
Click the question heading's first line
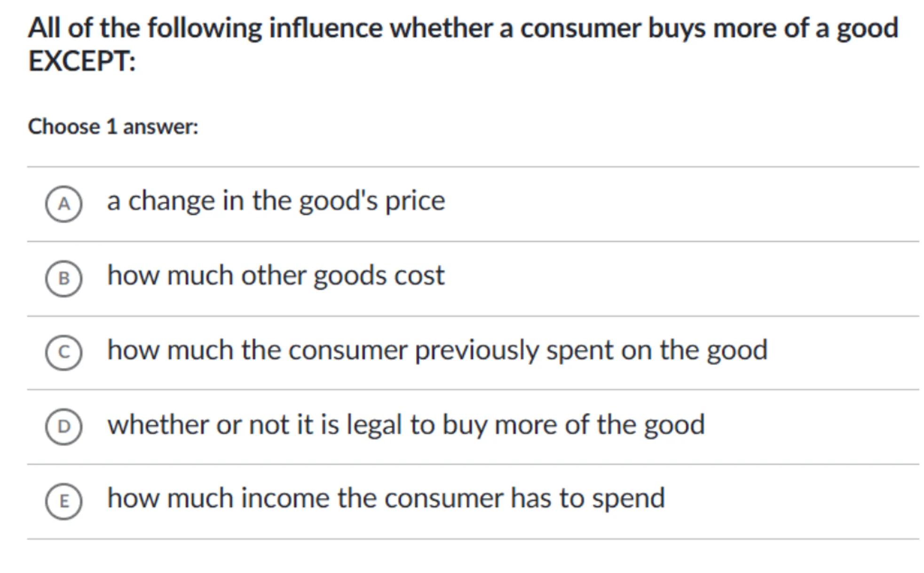[x=463, y=28]
